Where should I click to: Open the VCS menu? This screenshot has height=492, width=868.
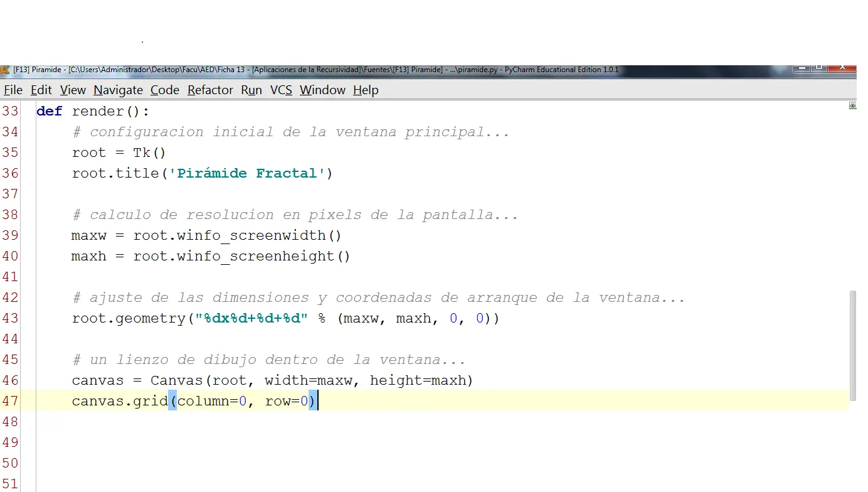point(280,90)
